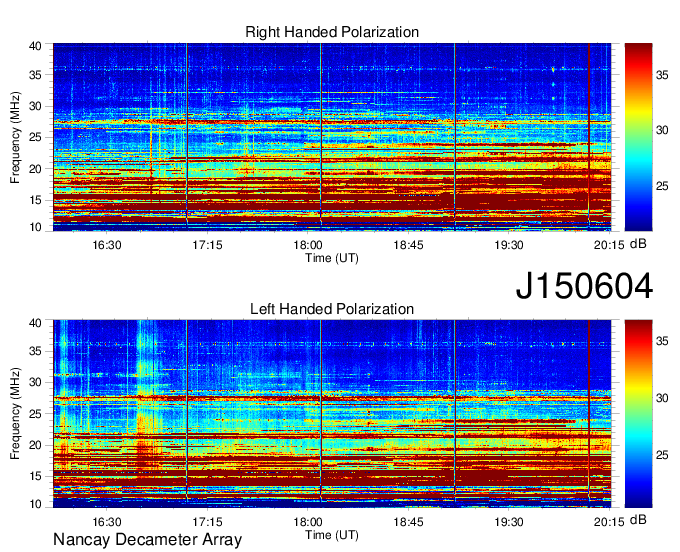Click the 16:30 time tick of right-handed plot
This screenshot has width=680, height=552.
coord(107,245)
